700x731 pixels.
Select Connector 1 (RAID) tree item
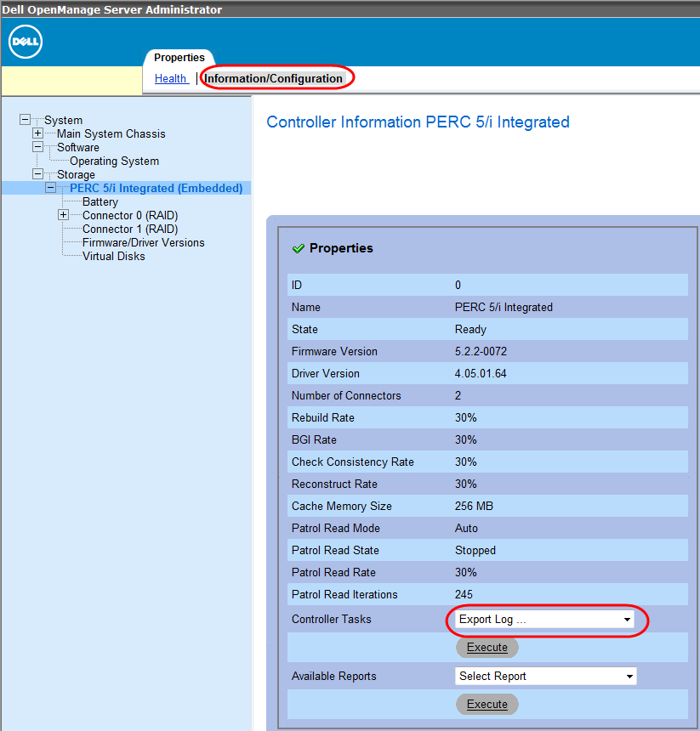click(x=130, y=229)
